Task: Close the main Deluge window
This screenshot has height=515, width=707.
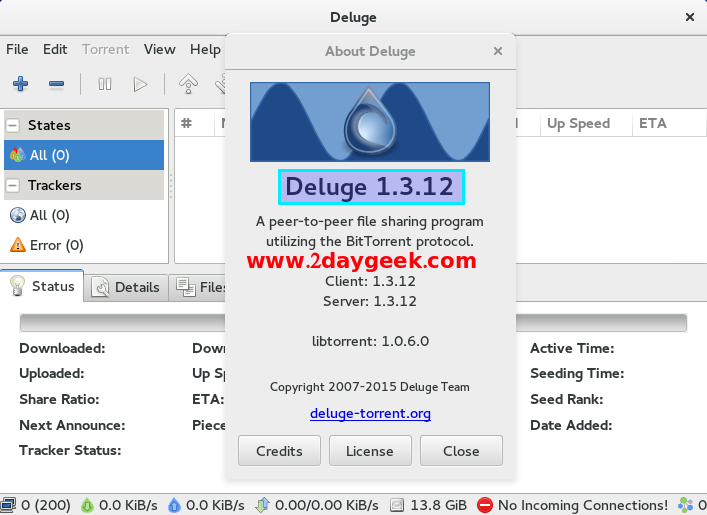Action: tap(689, 17)
